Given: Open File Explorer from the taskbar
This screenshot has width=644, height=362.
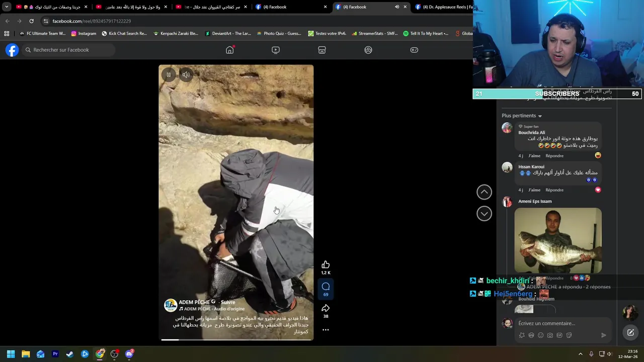Looking at the screenshot, I should (x=26, y=354).
